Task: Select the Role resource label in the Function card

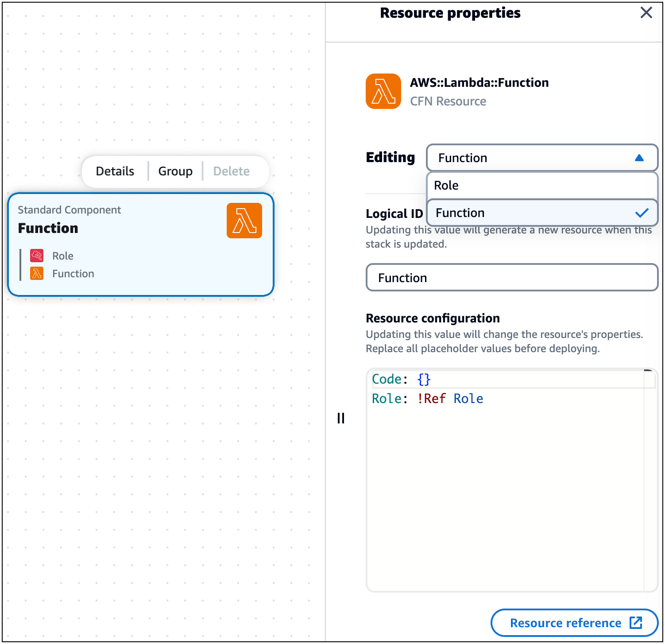Action: (x=63, y=256)
